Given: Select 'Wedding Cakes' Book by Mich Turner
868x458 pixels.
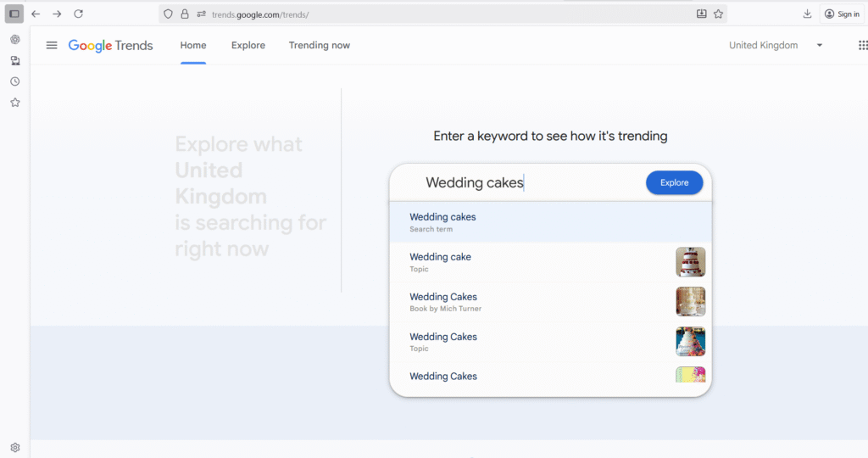Looking at the screenshot, I should point(550,302).
